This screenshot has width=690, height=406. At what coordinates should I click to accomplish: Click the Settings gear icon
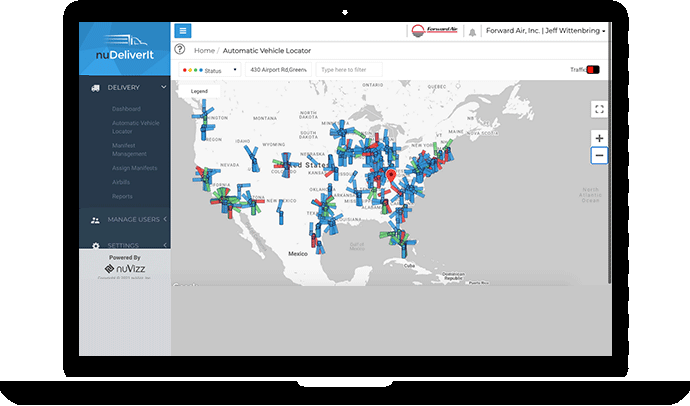click(x=95, y=245)
